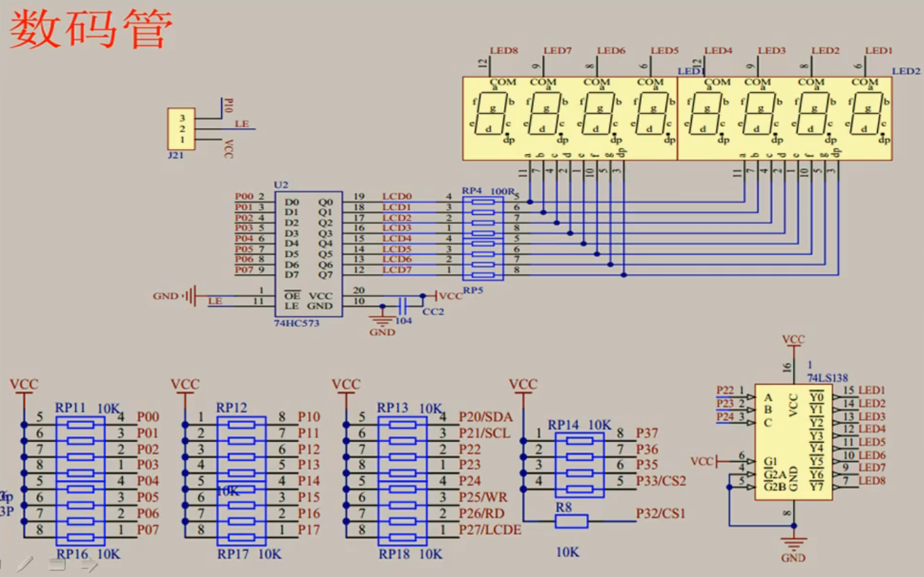The image size is (924, 577).
Task: Click the 74HC573 chip label
Action: pyautogui.click(x=296, y=323)
